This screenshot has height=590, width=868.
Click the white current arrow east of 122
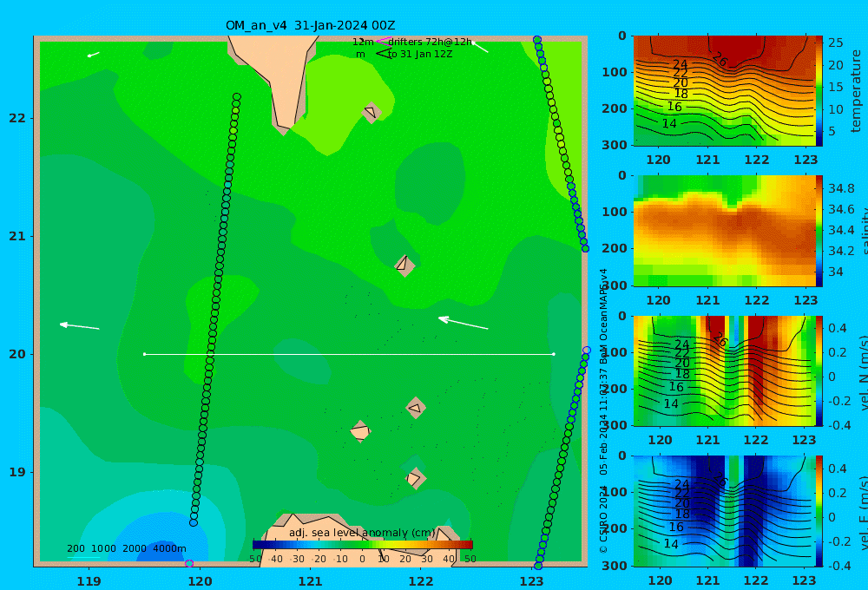[463, 323]
